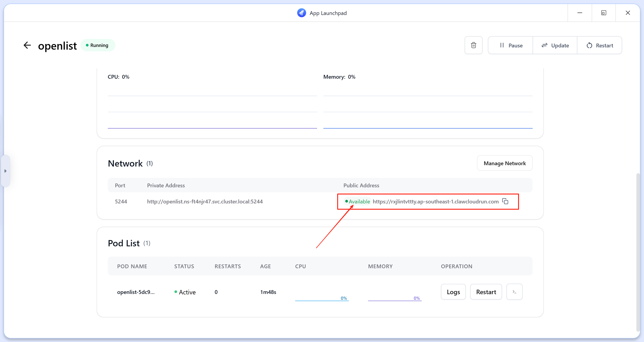Copy the public address URL
The height and width of the screenshot is (342, 644).
click(x=505, y=201)
